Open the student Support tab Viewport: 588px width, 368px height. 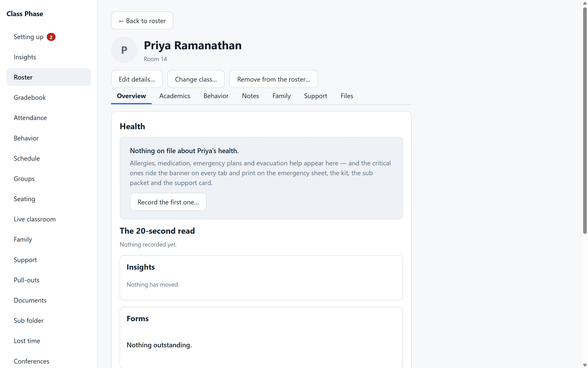coord(315,96)
